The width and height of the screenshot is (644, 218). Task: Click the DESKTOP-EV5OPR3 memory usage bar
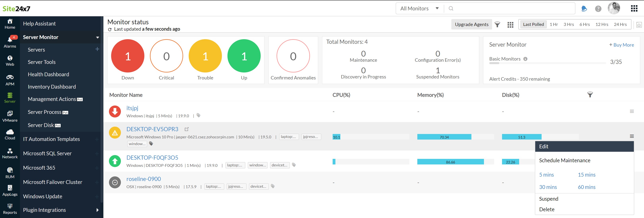[444, 137]
